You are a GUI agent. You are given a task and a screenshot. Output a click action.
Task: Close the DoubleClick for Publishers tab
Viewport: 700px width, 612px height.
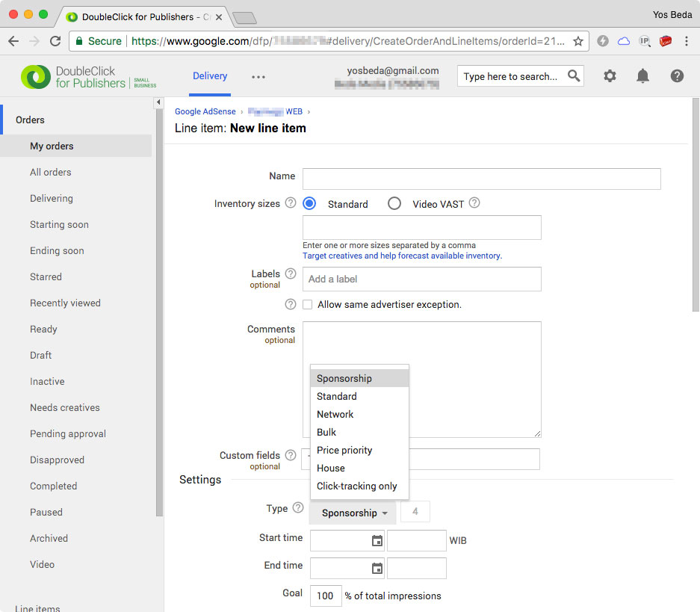pyautogui.click(x=219, y=17)
